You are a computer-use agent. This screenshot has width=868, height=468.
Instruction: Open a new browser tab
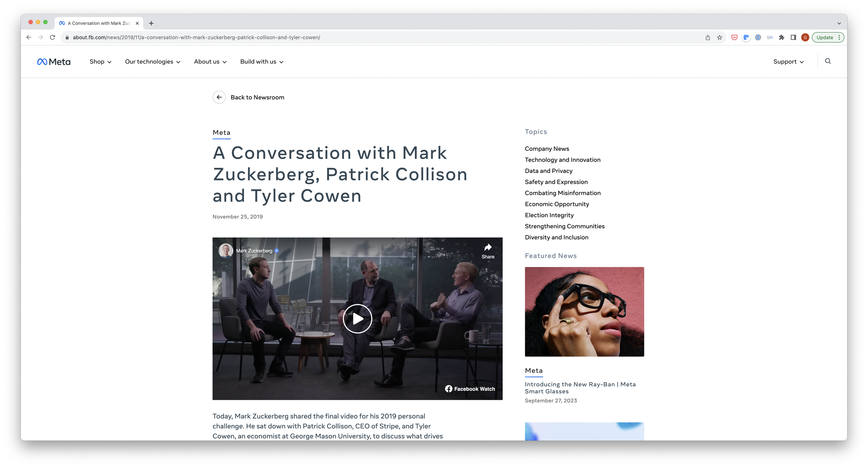151,23
